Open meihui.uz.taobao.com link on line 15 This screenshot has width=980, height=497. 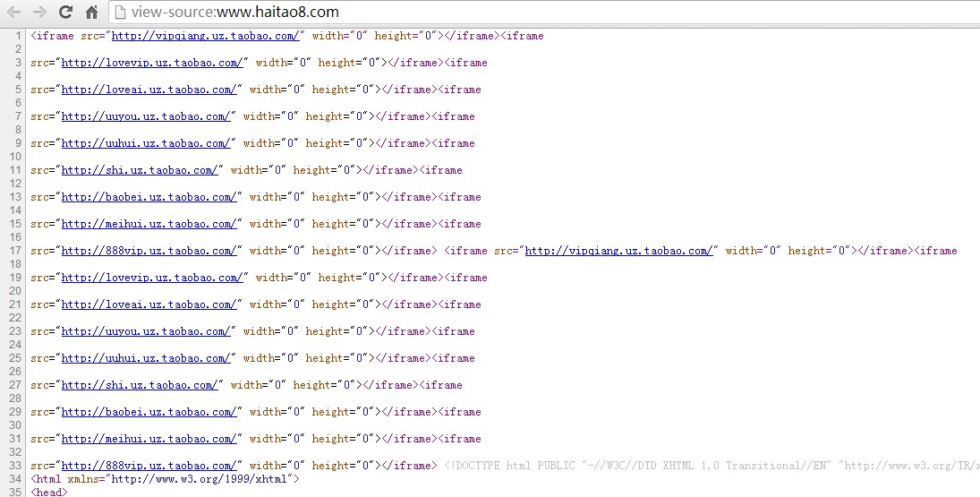click(x=149, y=225)
